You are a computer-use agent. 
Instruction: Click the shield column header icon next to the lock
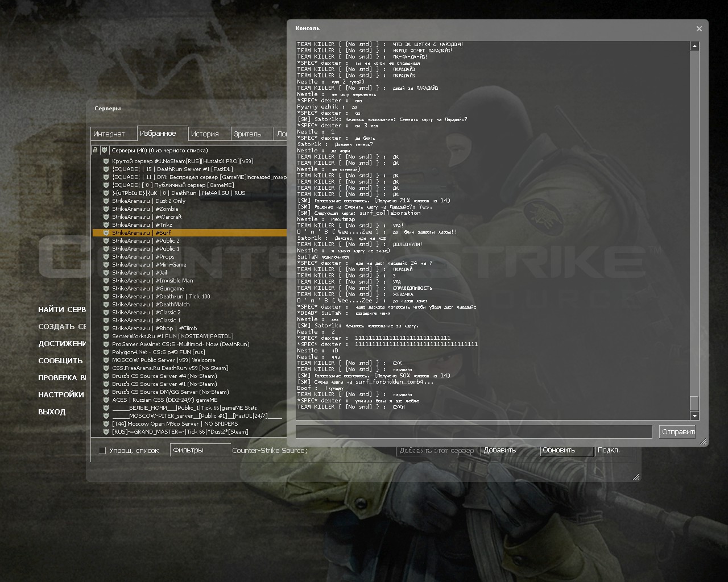point(104,151)
